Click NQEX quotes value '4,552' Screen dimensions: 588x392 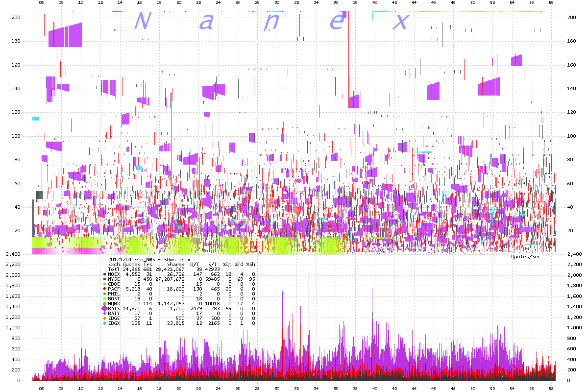(x=133, y=275)
